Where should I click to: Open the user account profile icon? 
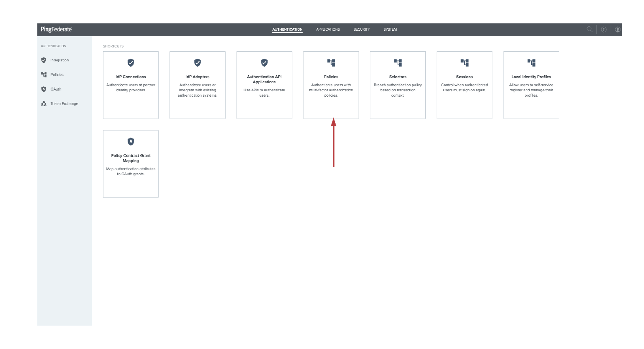618,30
